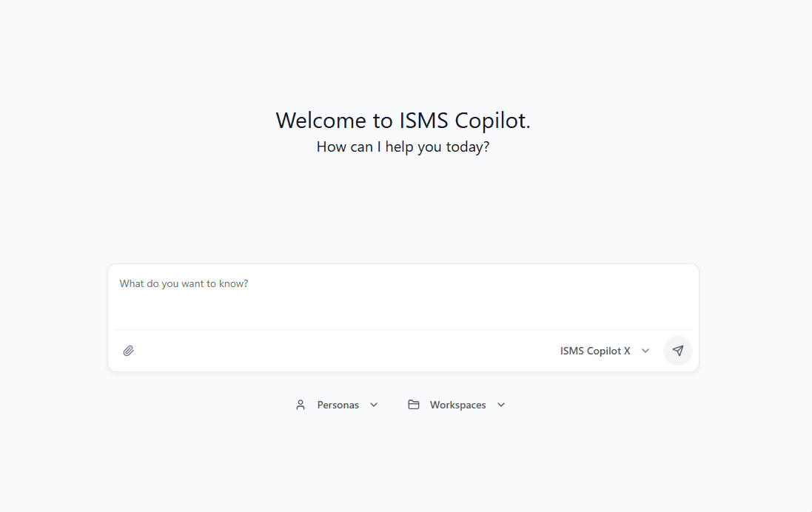
Task: Click the "Welcome to ISMS Copilot." heading
Action: [x=403, y=121]
